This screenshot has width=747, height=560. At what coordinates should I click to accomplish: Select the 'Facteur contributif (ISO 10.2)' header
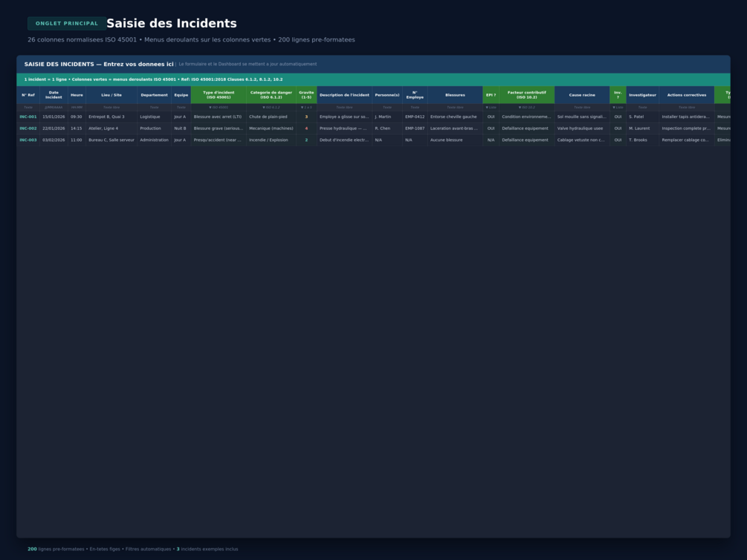click(526, 95)
